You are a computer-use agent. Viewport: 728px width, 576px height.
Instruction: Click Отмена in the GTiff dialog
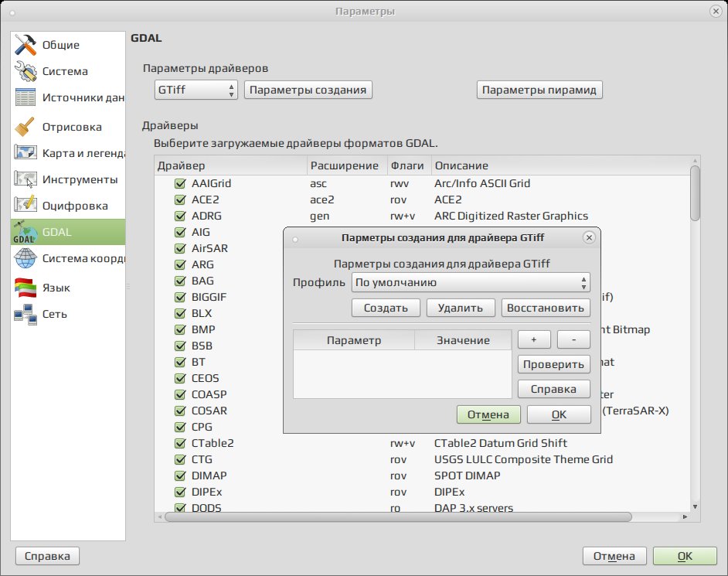[x=488, y=414]
